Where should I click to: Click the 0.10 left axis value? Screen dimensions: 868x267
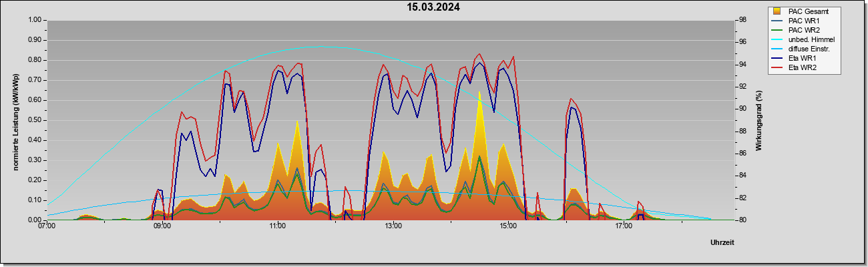point(34,200)
